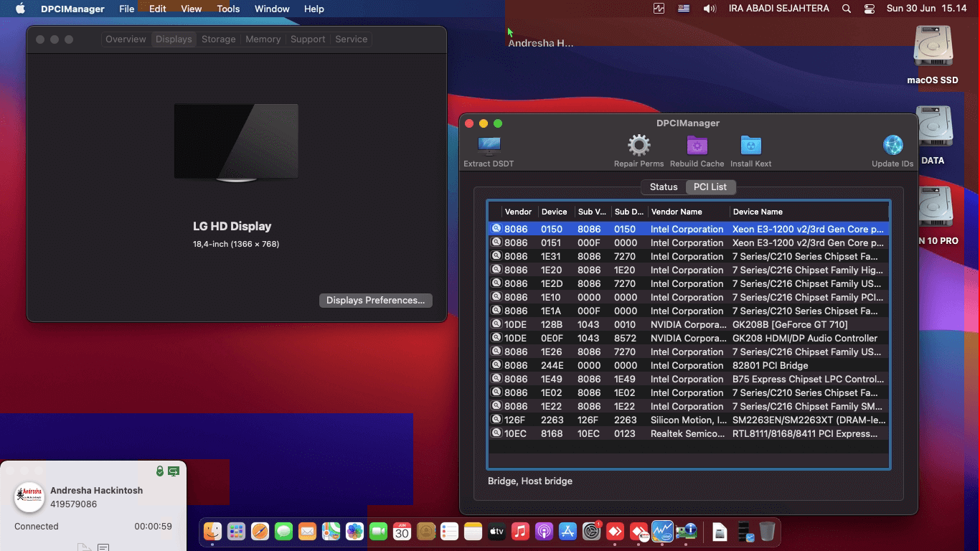
Task: Open Contacts in the Dock
Action: pyautogui.click(x=425, y=532)
